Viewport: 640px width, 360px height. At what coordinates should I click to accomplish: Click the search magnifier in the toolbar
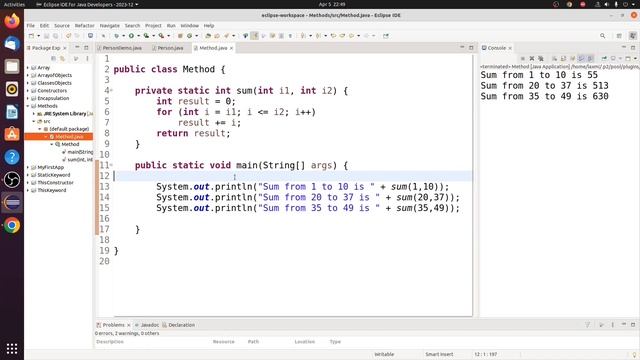[x=602, y=36]
